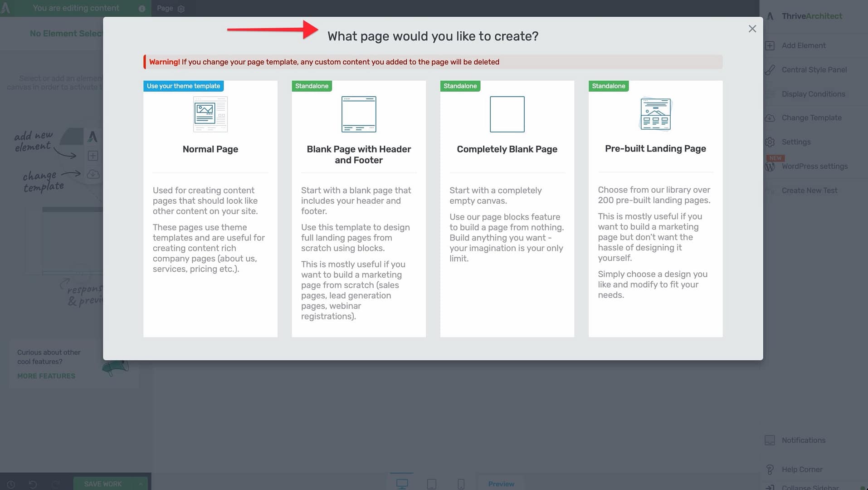Click Change Template in right sidebar
This screenshot has height=490, width=868.
point(811,118)
